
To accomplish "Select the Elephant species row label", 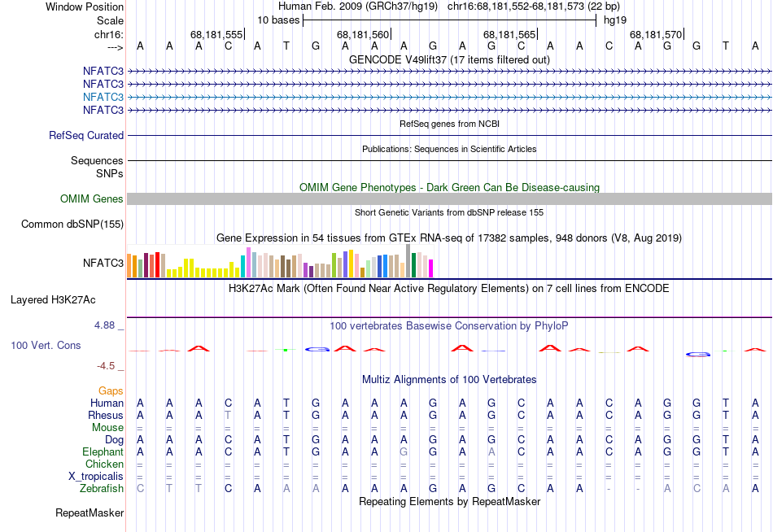I will (103, 452).
